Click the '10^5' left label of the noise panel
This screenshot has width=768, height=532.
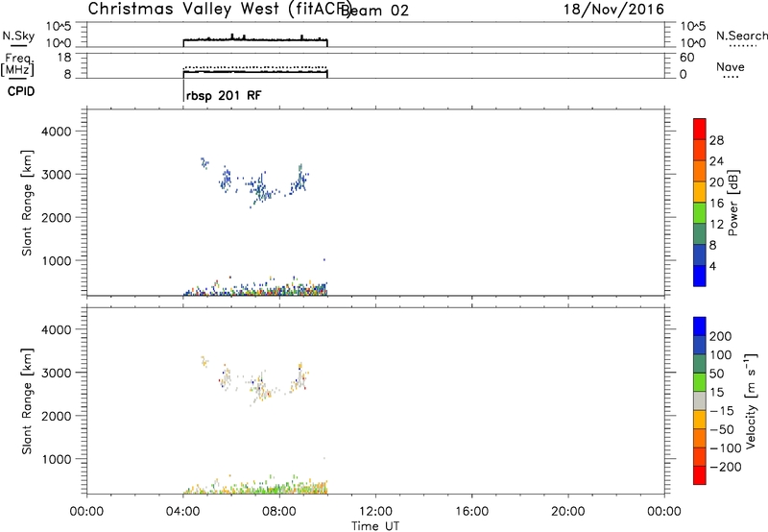[x=59, y=26]
